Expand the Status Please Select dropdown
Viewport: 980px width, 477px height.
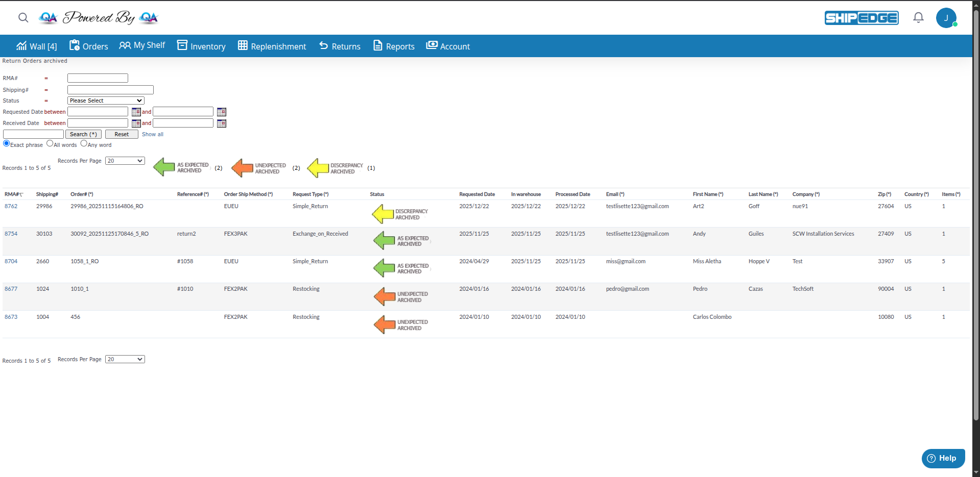106,101
